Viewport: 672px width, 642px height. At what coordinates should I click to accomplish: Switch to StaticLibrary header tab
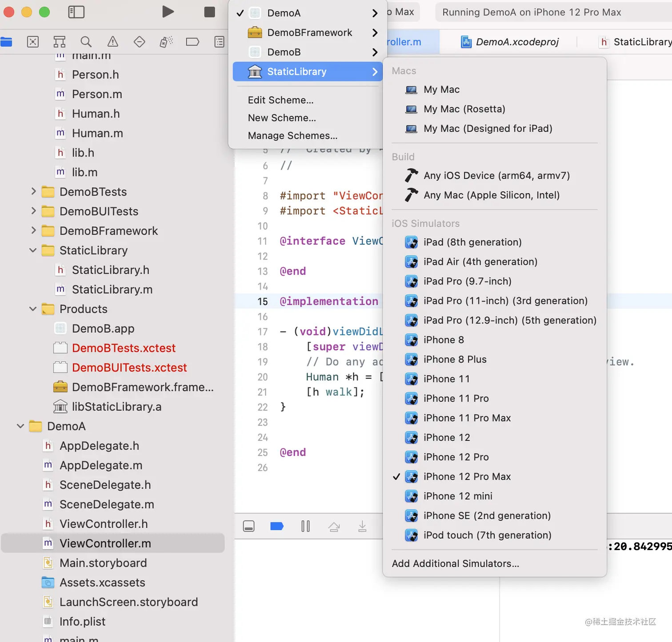(x=635, y=42)
